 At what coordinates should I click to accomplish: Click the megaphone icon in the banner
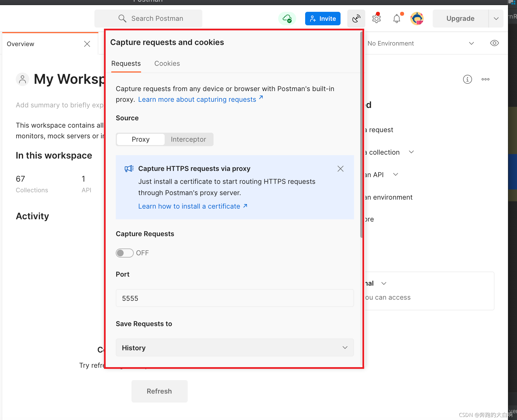click(129, 169)
